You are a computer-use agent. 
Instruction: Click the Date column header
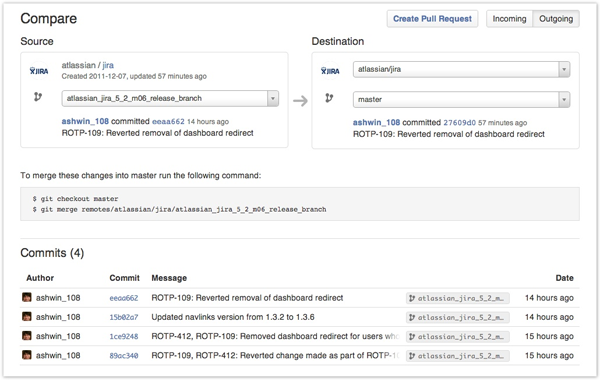[564, 278]
